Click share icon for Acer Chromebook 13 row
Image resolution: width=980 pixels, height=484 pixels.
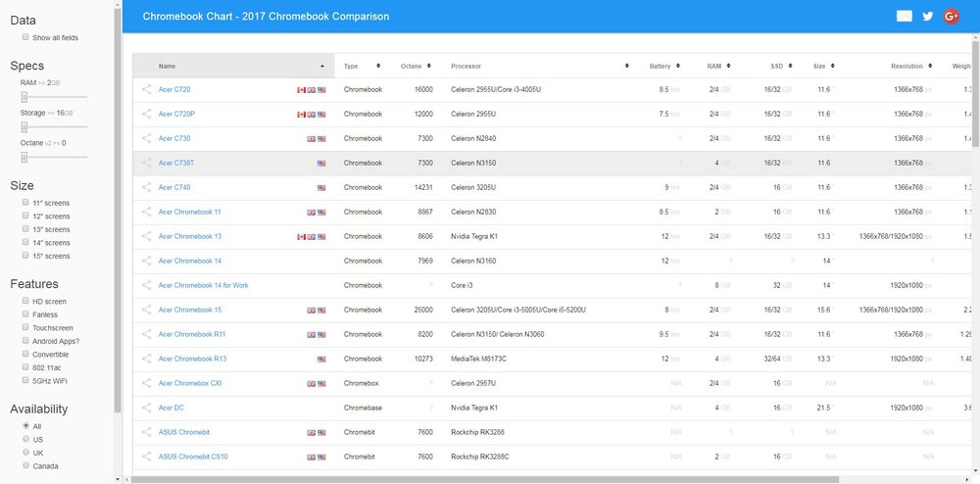pyautogui.click(x=146, y=236)
